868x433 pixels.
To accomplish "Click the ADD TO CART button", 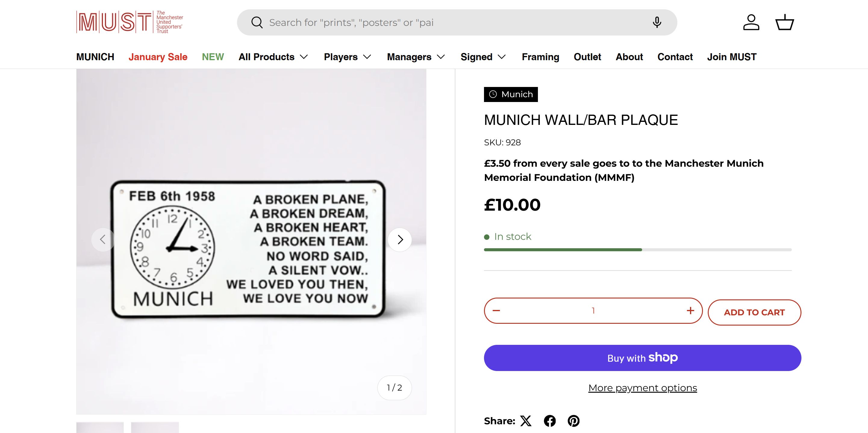I will [x=754, y=312].
